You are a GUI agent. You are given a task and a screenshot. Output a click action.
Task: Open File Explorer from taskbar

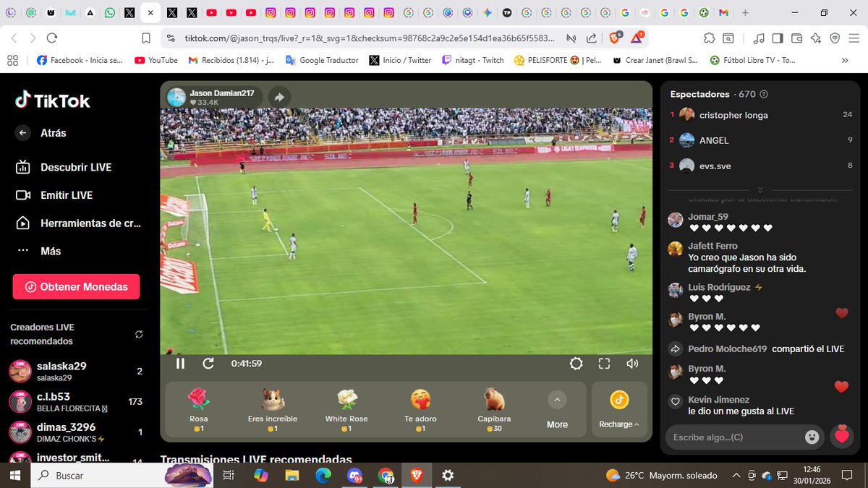(292, 475)
